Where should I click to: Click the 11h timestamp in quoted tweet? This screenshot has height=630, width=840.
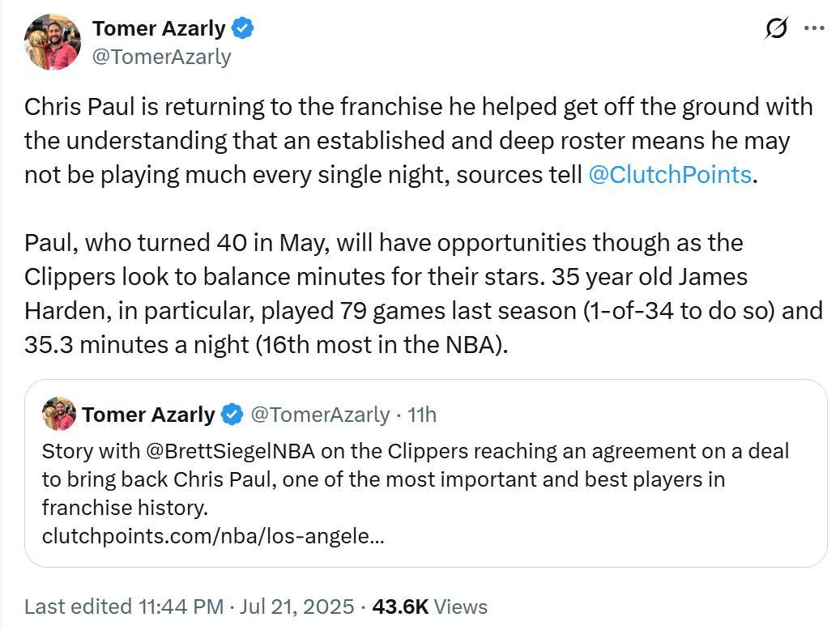pyautogui.click(x=422, y=415)
